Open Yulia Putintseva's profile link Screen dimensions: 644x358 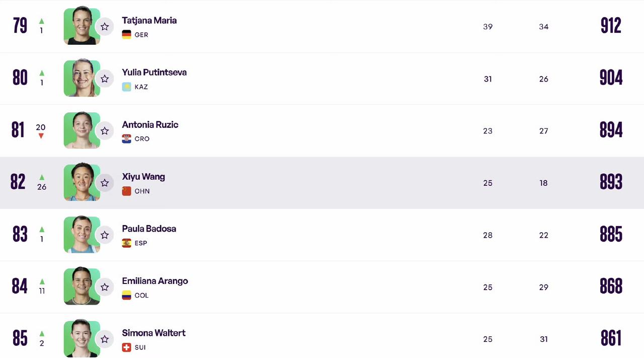154,73
